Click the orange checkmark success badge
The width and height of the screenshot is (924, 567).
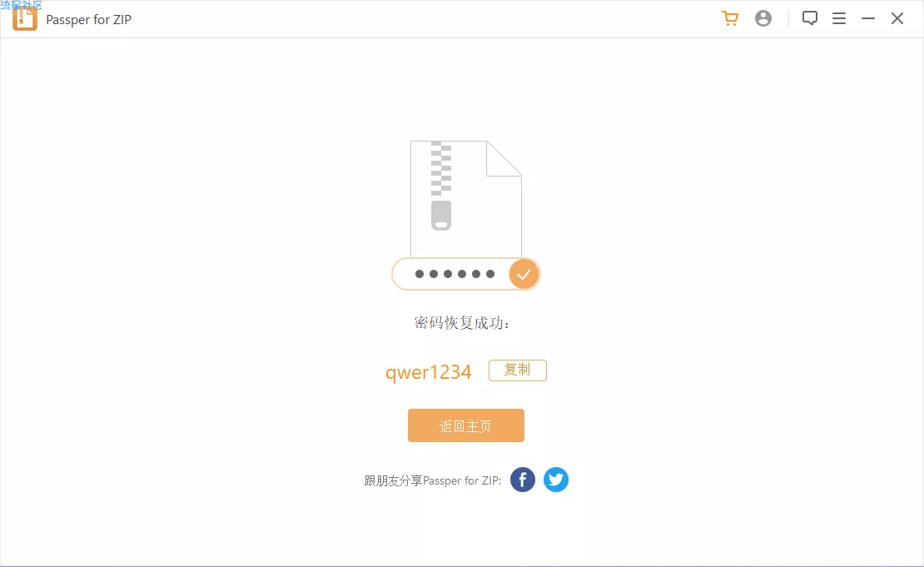pyautogui.click(x=524, y=274)
